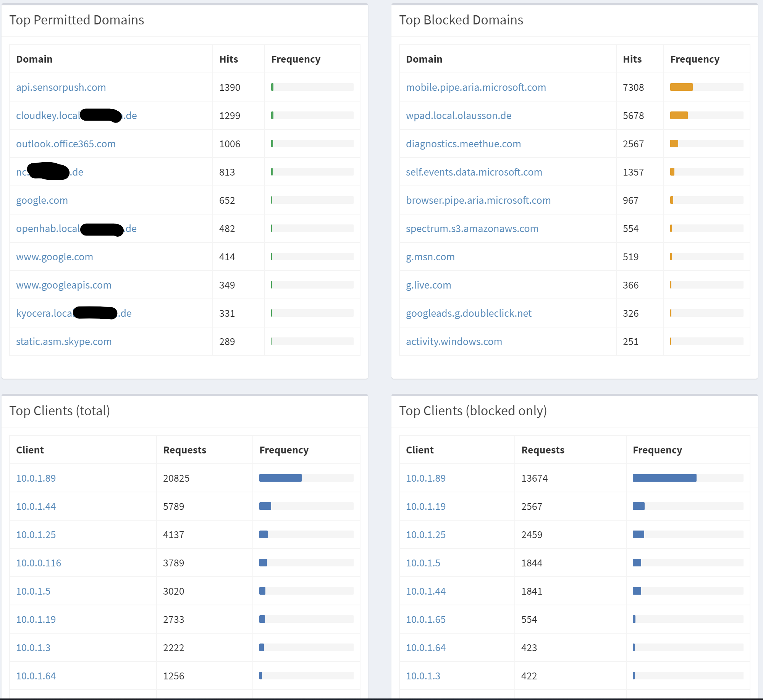
Task: Click client 10.0.1.19 in blocked-only list
Action: [425, 506]
